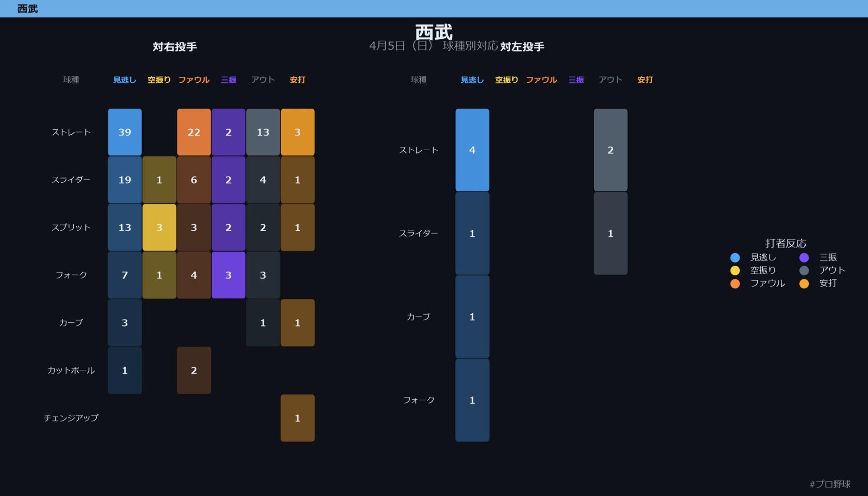Click チェンジアップ row label

[71, 418]
